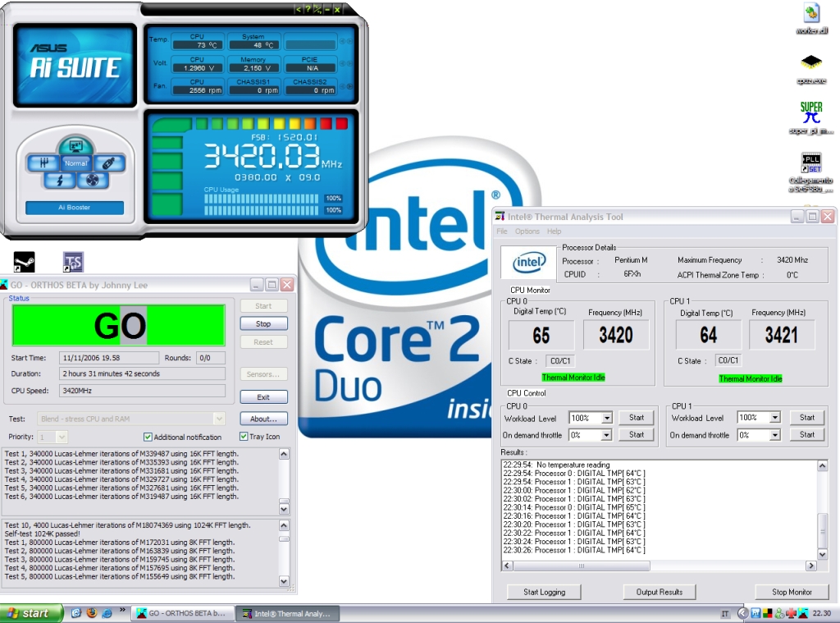Click the Firefox quick launch icon

pyautogui.click(x=92, y=613)
